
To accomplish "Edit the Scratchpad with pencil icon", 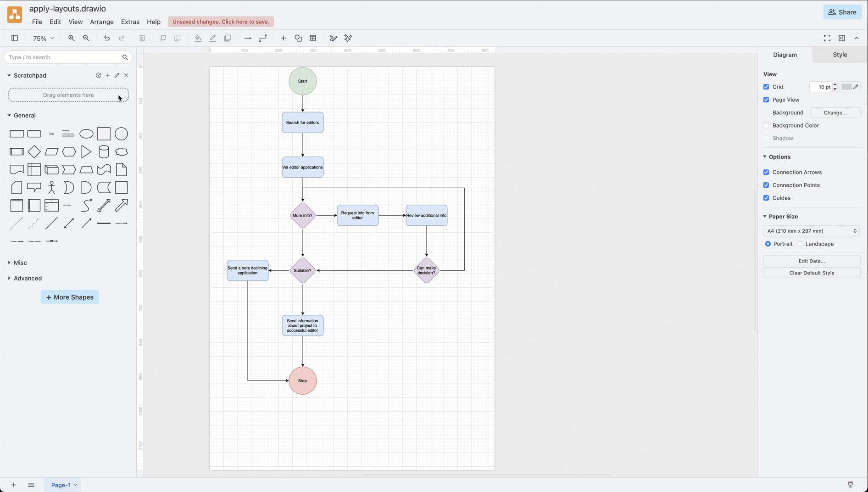I will [117, 75].
